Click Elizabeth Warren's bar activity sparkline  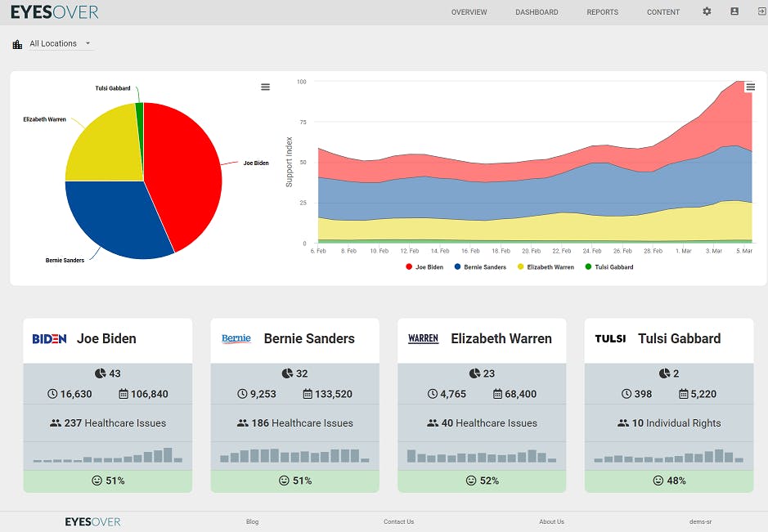point(482,456)
